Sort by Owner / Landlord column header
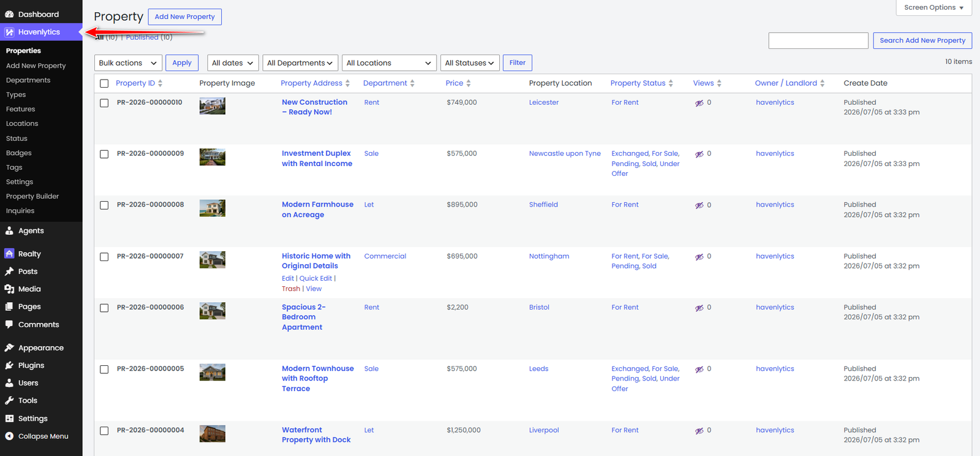Image resolution: width=980 pixels, height=456 pixels. pos(790,83)
